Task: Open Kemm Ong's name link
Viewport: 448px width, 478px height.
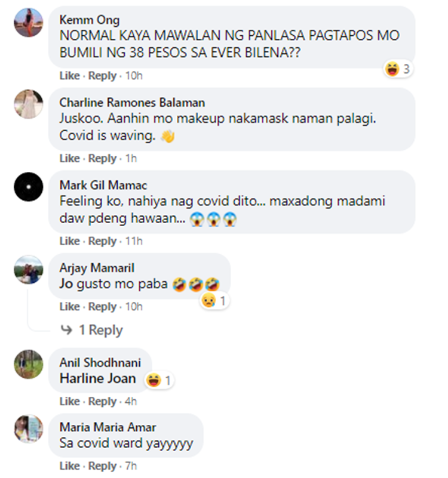Action: (x=90, y=20)
